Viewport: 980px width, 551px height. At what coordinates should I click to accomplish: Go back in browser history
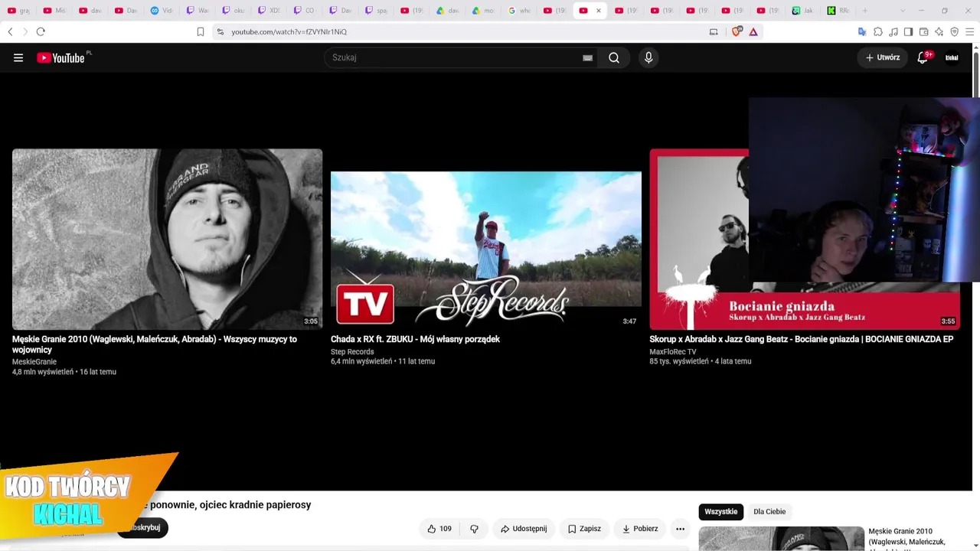pyautogui.click(x=10, y=31)
